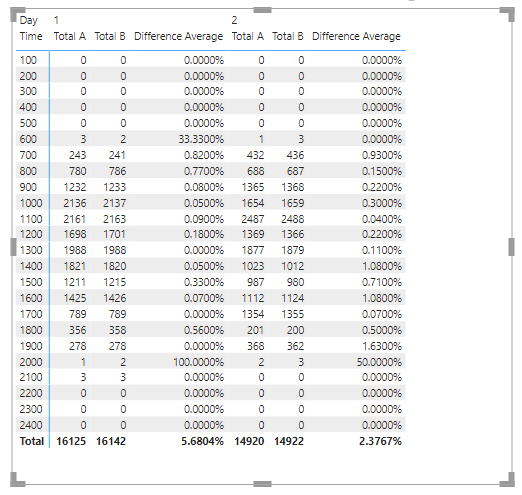Click Total B header under Day 2
This screenshot has width=522, height=495.
click(288, 36)
